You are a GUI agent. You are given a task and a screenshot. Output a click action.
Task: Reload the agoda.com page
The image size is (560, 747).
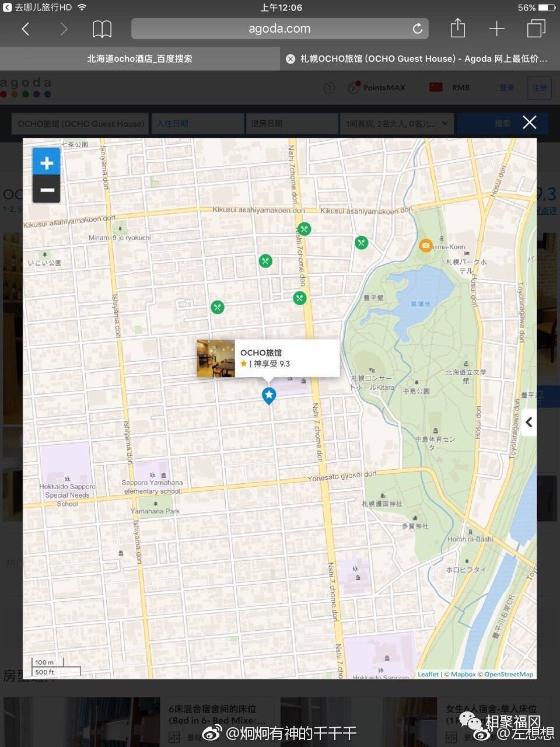(x=417, y=29)
